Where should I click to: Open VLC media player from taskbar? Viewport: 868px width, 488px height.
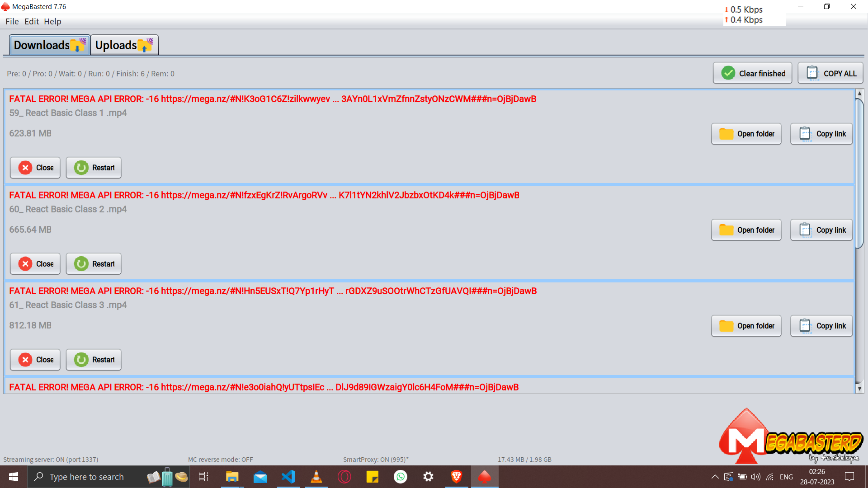(x=316, y=477)
